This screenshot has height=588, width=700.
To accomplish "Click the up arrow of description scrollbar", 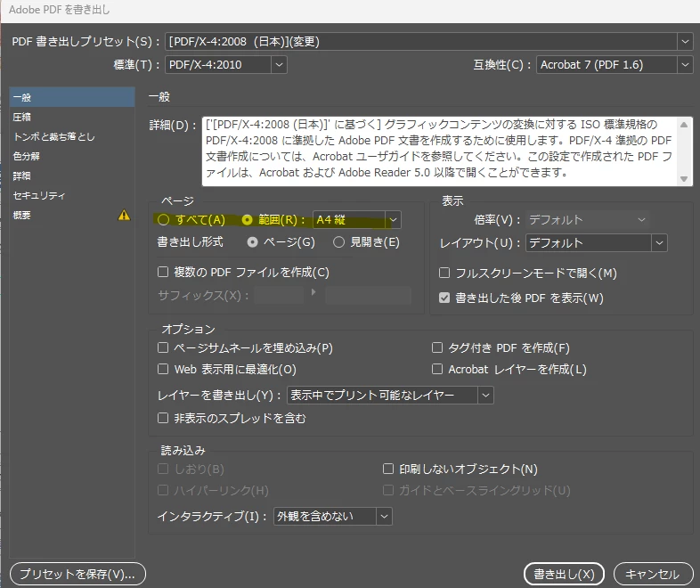I will [683, 125].
